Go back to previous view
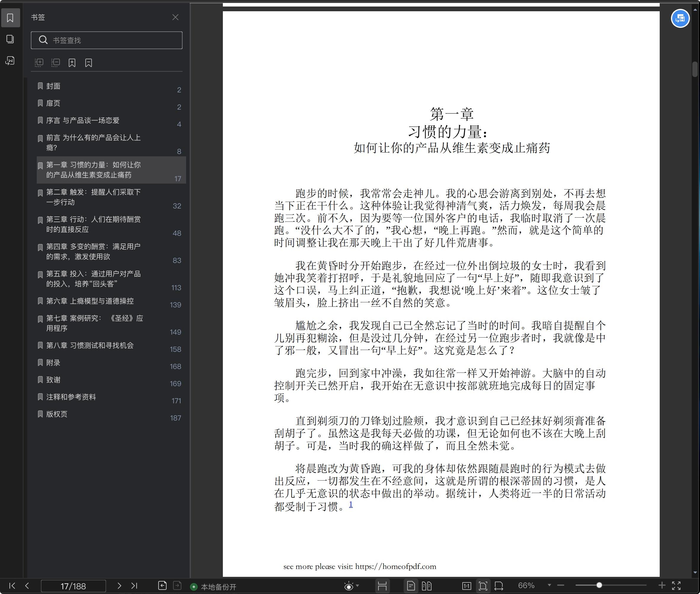The height and width of the screenshot is (594, 700). click(162, 586)
